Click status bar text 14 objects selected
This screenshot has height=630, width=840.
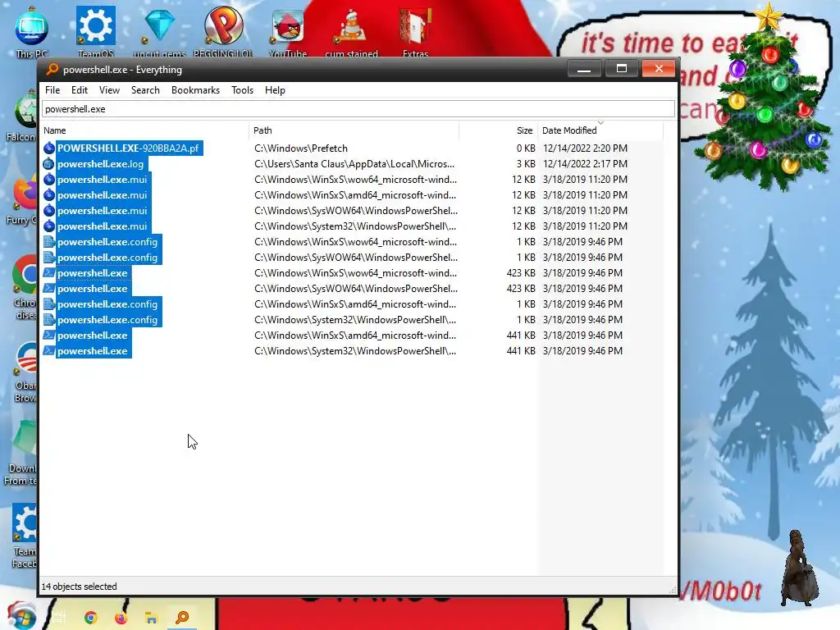pyautogui.click(x=80, y=587)
